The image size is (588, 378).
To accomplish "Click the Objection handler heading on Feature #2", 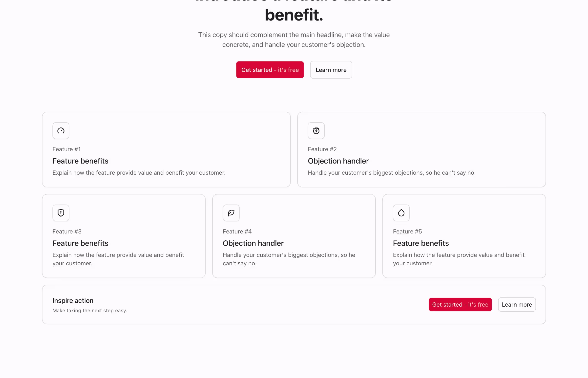I will point(338,161).
